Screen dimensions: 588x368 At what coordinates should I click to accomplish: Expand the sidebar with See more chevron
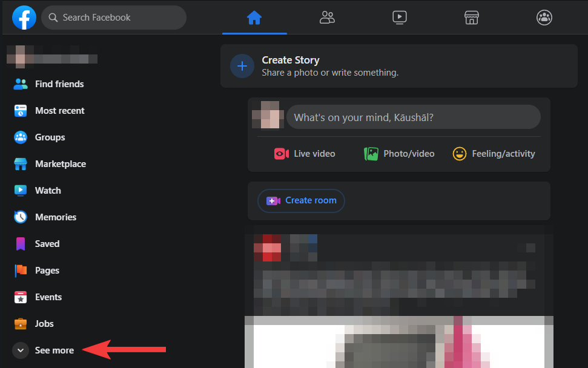(21, 350)
